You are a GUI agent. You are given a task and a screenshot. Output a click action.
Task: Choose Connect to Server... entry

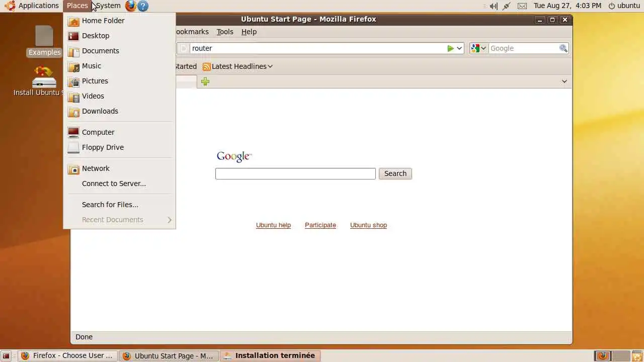pyautogui.click(x=119, y=184)
